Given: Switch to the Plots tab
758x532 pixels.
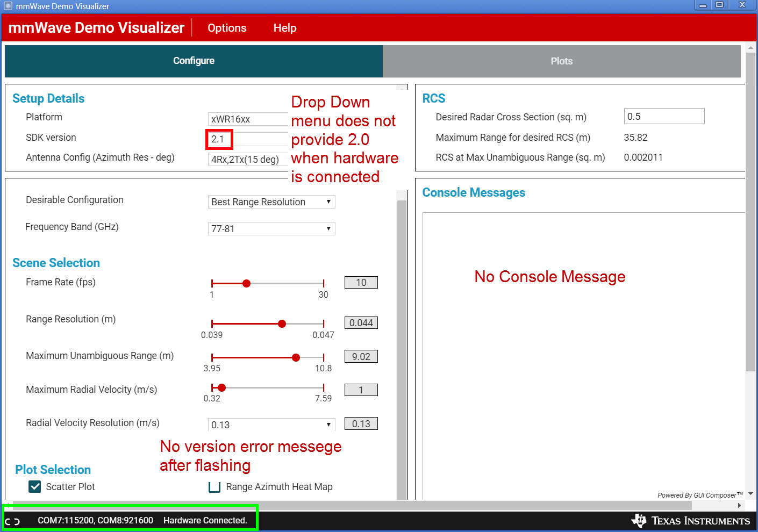Looking at the screenshot, I should [x=562, y=61].
